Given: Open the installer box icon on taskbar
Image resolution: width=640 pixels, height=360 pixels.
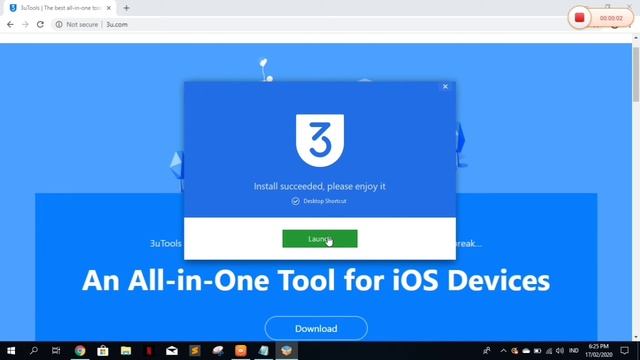Looking at the screenshot, I should [287, 351].
